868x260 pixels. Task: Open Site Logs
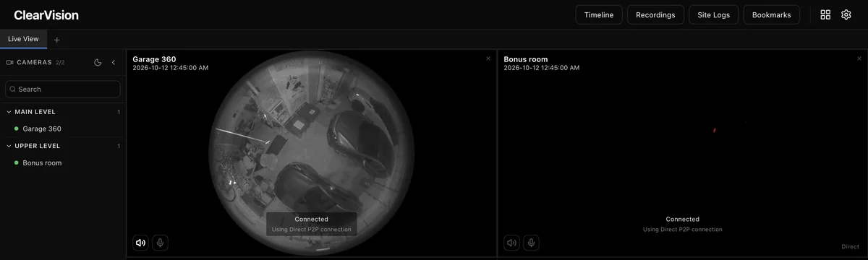click(x=714, y=14)
